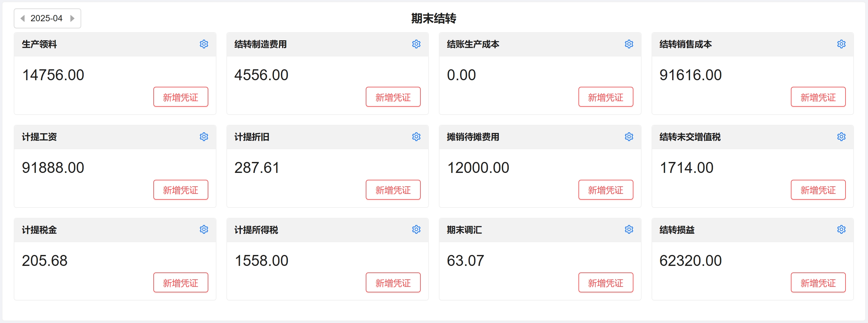Click gear icon on 计提折旧 card

click(x=416, y=137)
